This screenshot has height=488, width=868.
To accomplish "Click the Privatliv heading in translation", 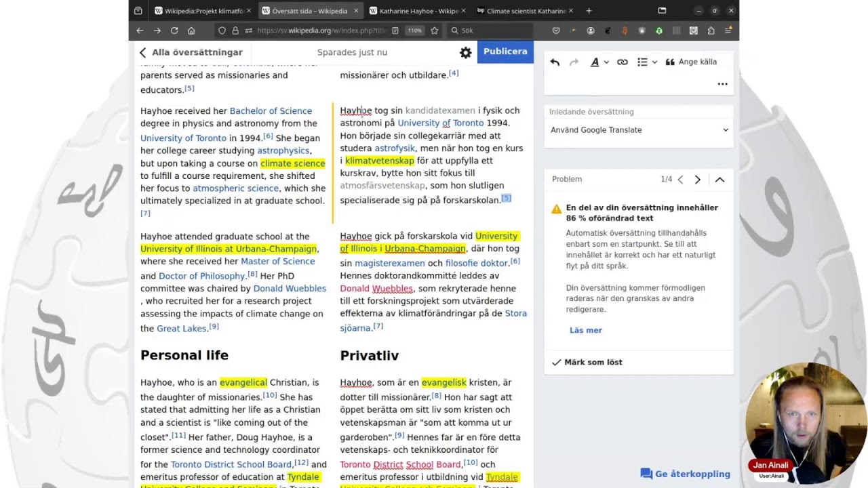I will 370,356.
